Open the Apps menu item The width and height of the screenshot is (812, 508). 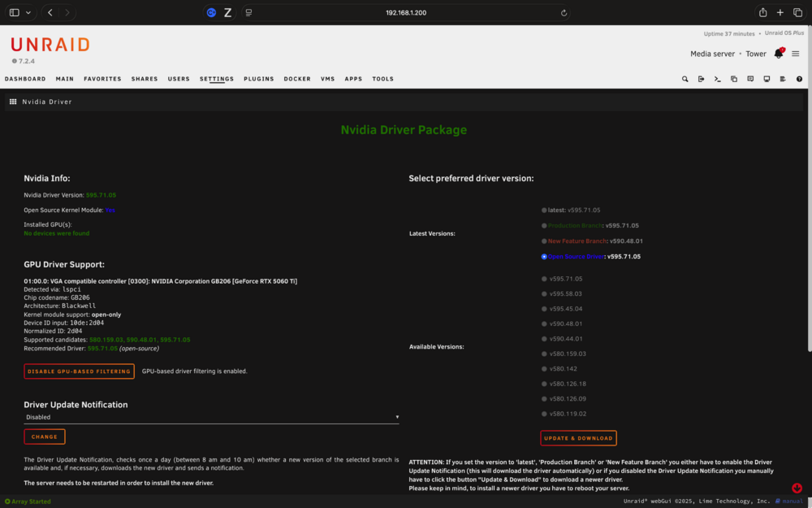click(353, 79)
